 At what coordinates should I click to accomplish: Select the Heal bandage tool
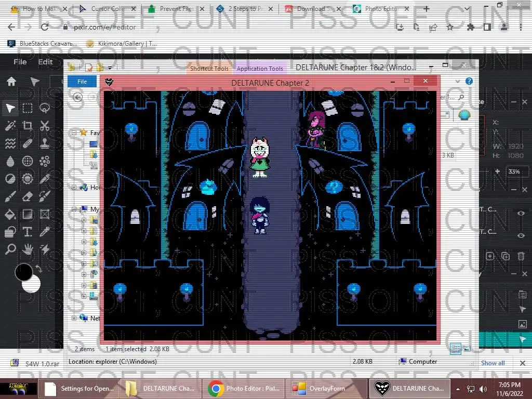[x=28, y=143]
